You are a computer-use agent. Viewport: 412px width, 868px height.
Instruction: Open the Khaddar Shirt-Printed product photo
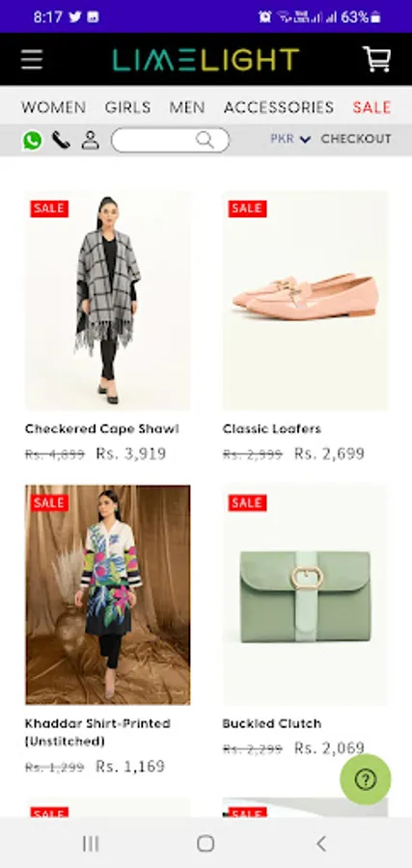click(107, 595)
